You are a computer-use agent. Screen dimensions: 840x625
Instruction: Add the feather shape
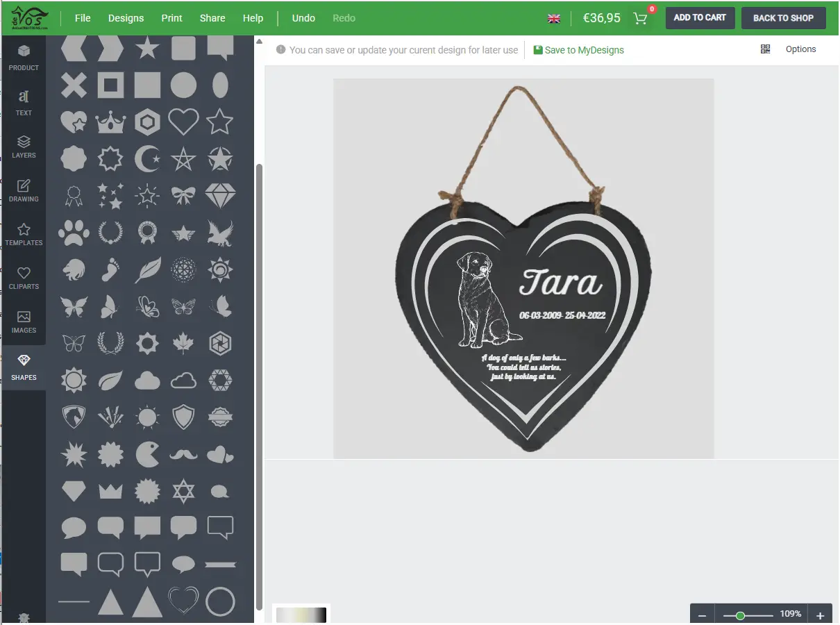coord(147,269)
